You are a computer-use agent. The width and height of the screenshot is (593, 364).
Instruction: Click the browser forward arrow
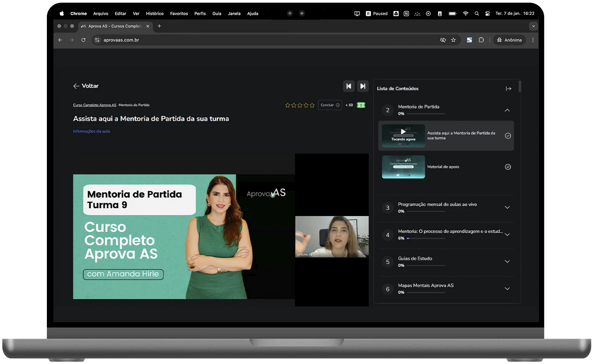(x=72, y=40)
